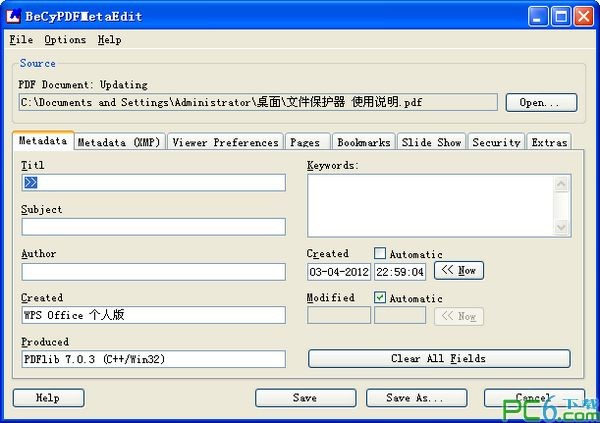Click the Clear All Fields button

[x=439, y=358]
